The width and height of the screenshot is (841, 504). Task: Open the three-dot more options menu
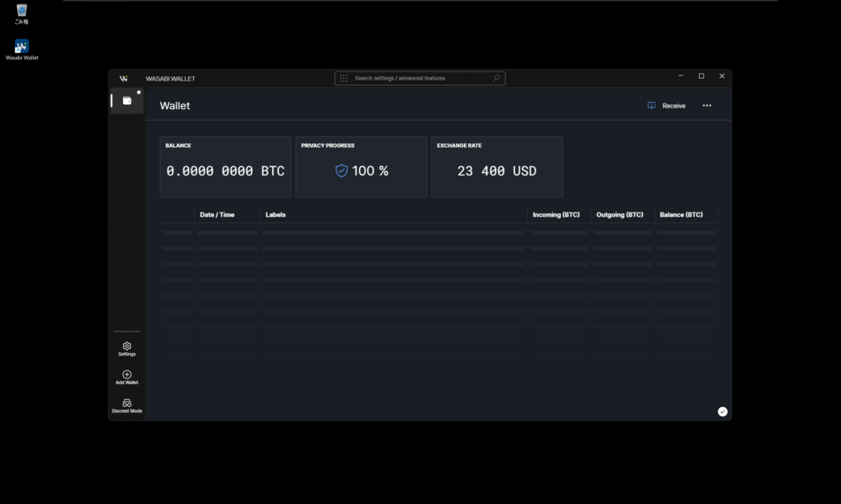[707, 106]
